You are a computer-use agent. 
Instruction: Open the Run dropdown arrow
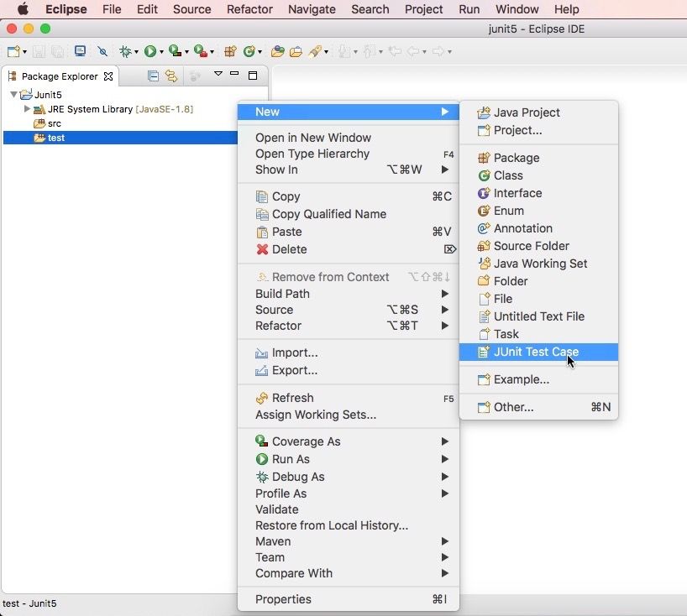point(161,52)
